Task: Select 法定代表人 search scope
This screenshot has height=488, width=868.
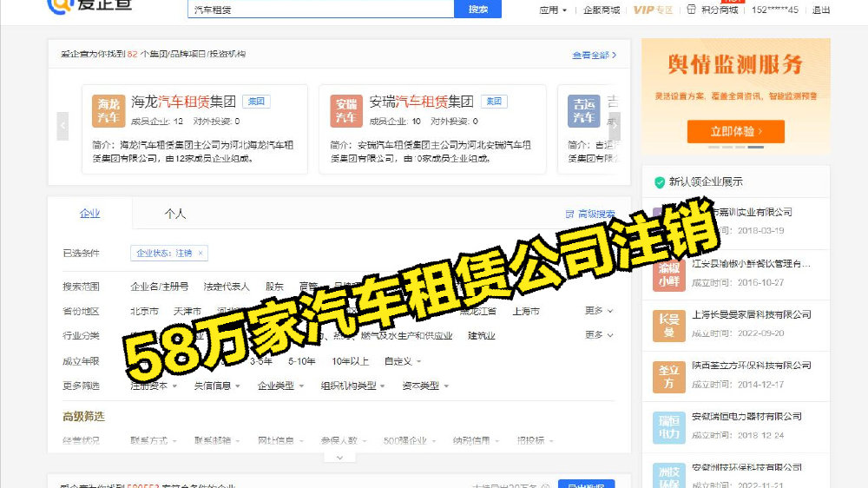Action: (x=227, y=287)
